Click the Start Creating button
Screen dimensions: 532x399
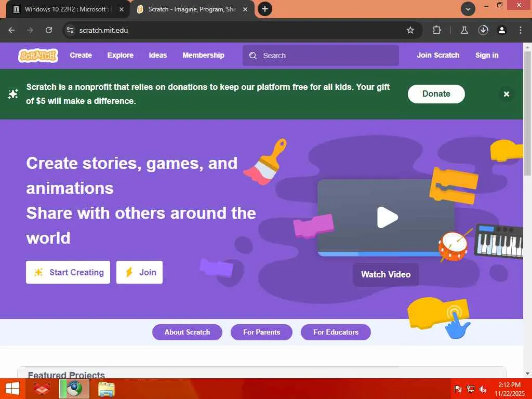coord(68,272)
